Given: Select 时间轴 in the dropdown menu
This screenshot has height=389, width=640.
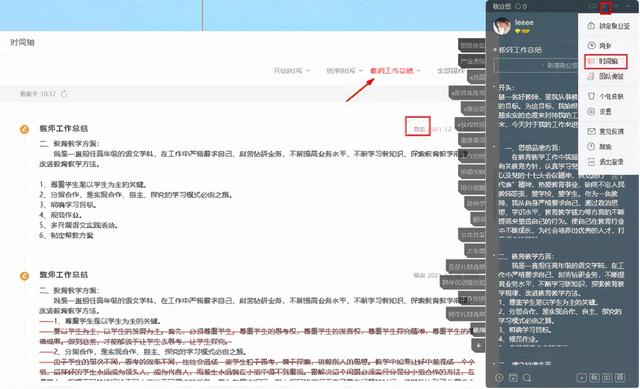Looking at the screenshot, I should 606,61.
